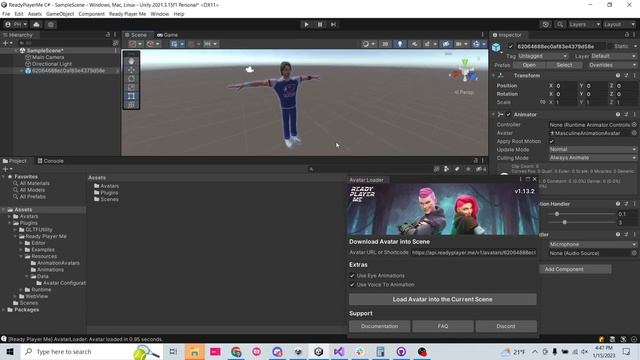Screen dimensions: 640x360
Task: Click the Pause button in top toolbar
Action: pyautogui.click(x=320, y=24)
